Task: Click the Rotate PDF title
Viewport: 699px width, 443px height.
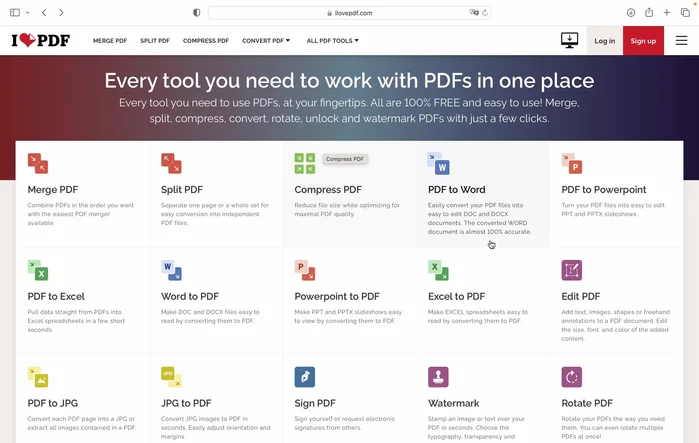Action: tap(587, 403)
